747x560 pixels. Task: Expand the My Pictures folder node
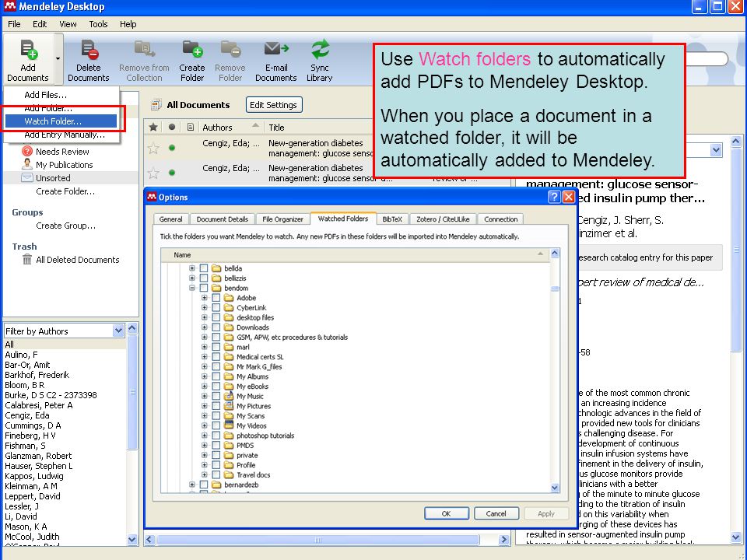click(205, 406)
